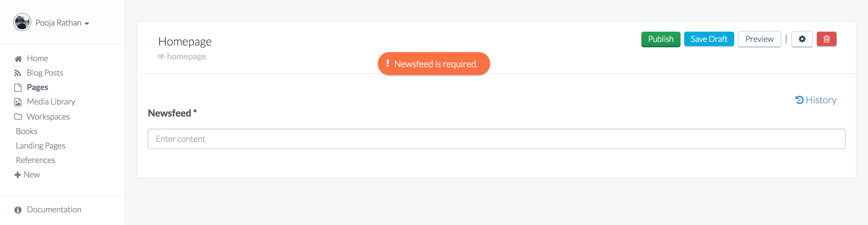
Task: Click the History clock arrow icon
Action: [799, 100]
